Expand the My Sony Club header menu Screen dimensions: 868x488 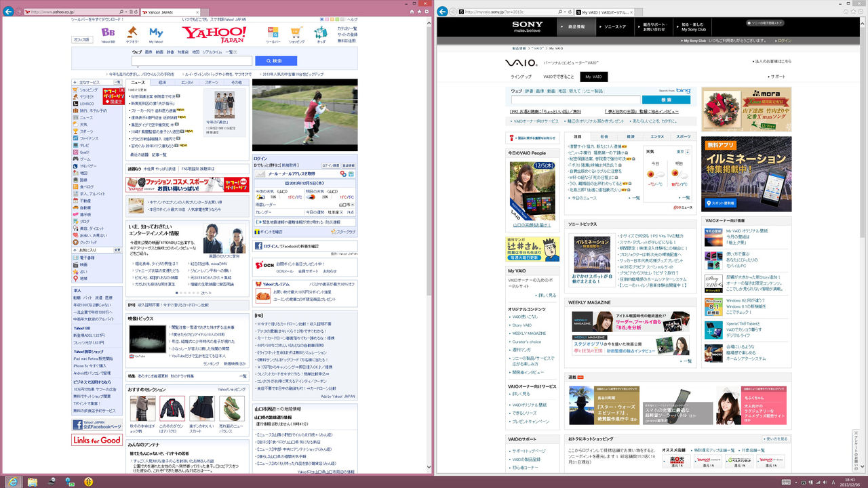pos(694,26)
